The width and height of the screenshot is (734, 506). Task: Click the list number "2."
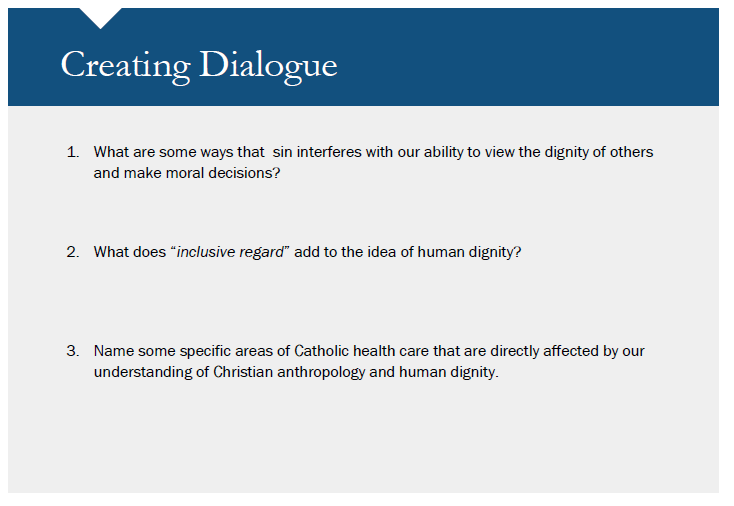tap(73, 252)
